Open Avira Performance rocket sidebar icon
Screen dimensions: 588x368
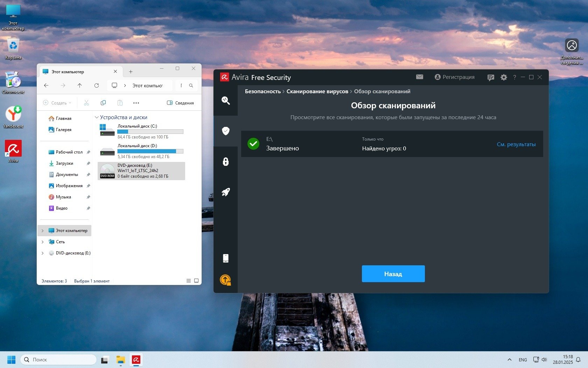coord(226,192)
